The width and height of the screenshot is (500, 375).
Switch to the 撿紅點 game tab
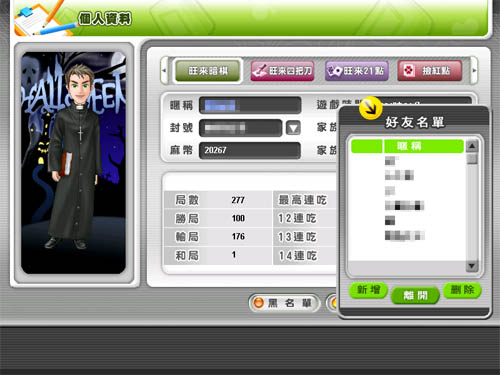(430, 71)
